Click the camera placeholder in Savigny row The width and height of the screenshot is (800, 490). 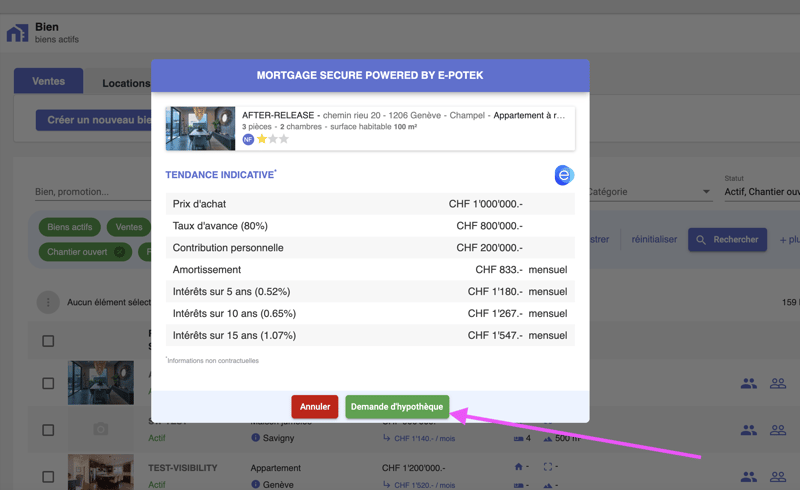101,429
